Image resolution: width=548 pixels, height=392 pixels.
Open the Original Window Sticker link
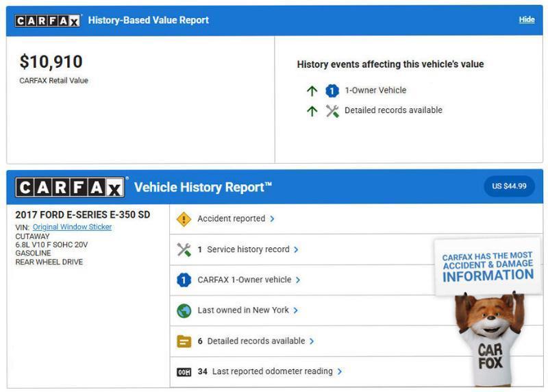point(72,227)
